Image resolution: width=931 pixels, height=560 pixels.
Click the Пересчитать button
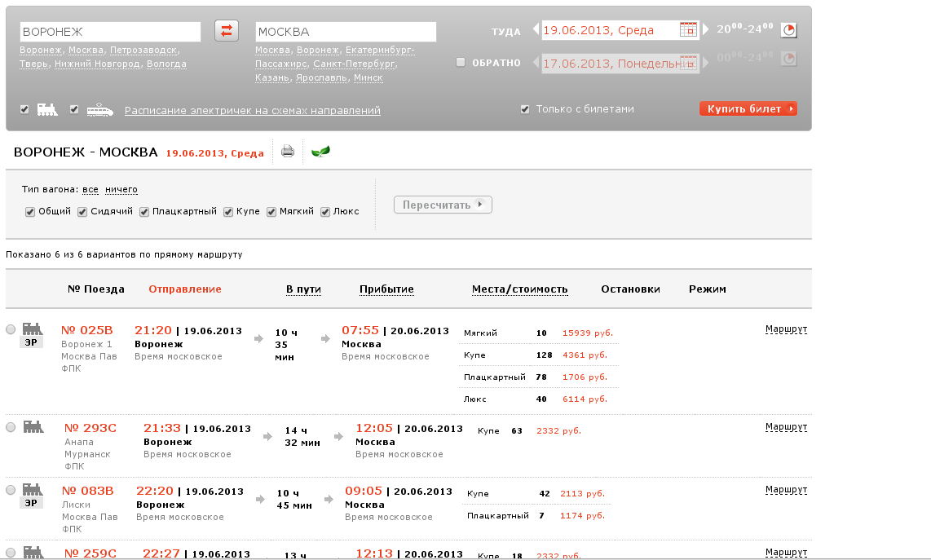click(x=443, y=205)
